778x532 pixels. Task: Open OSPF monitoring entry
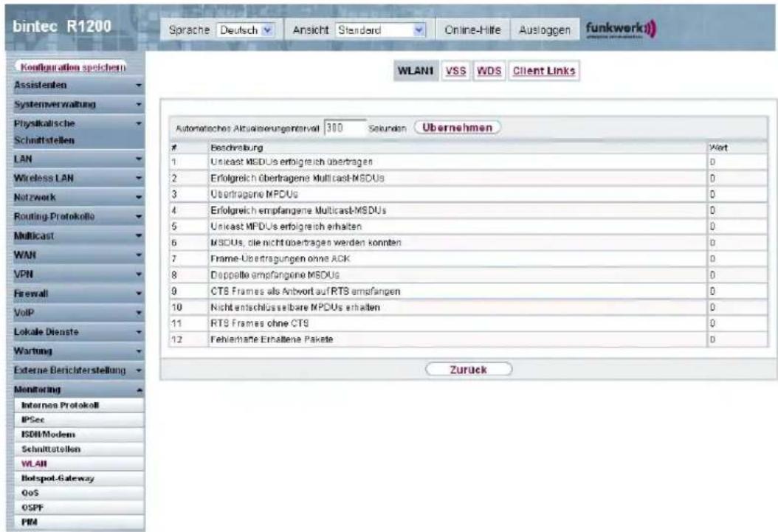pos(80,507)
